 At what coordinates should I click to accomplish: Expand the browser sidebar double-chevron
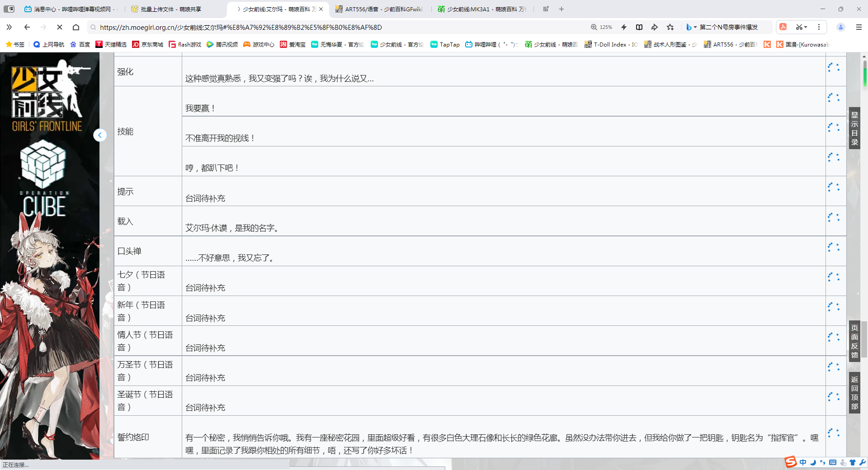tap(9, 27)
